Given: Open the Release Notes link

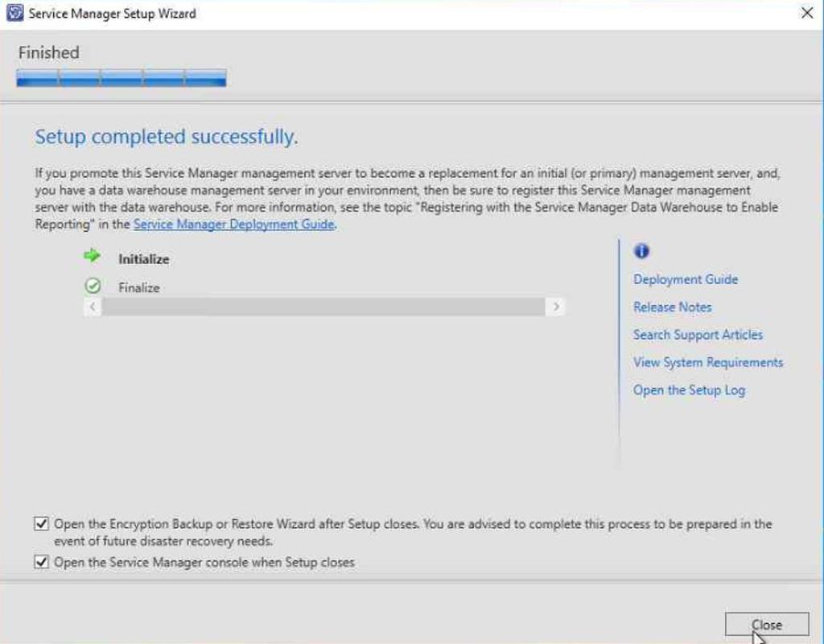Looking at the screenshot, I should [672, 307].
